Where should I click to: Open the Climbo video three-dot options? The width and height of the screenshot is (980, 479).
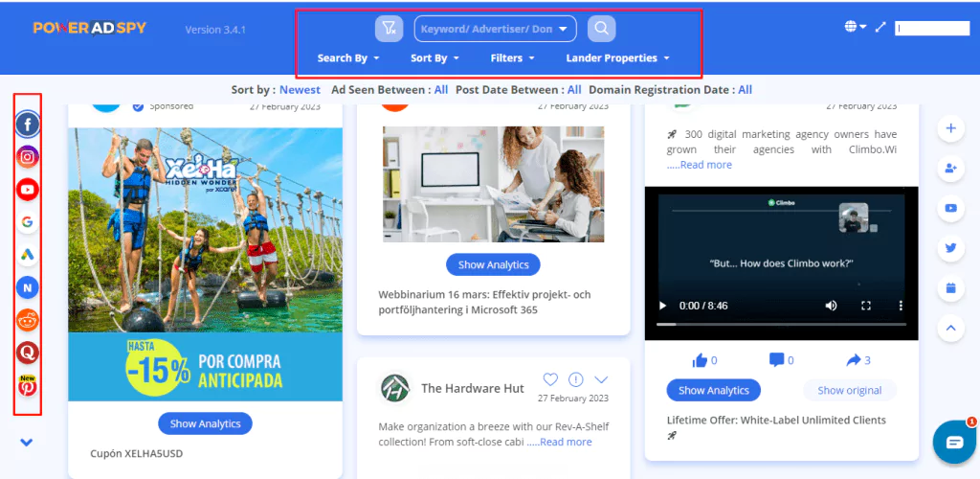click(901, 306)
